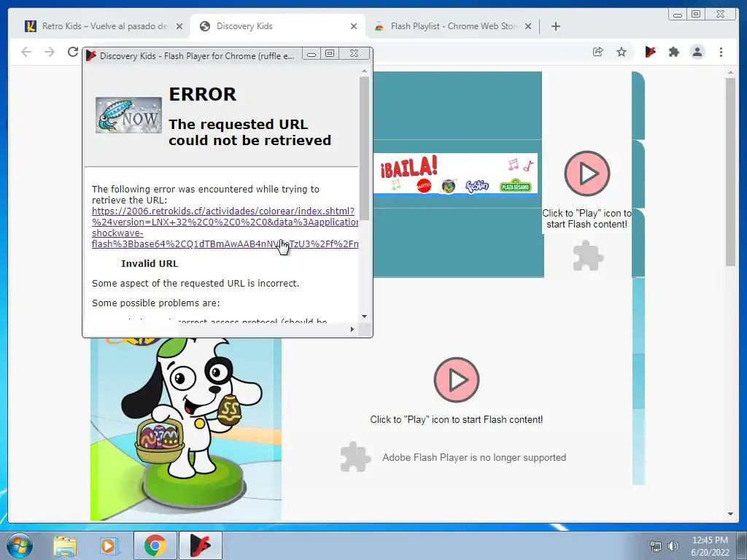Open the Flash Player extension icon in toolbar
Image resolution: width=747 pixels, height=560 pixels.
[650, 52]
